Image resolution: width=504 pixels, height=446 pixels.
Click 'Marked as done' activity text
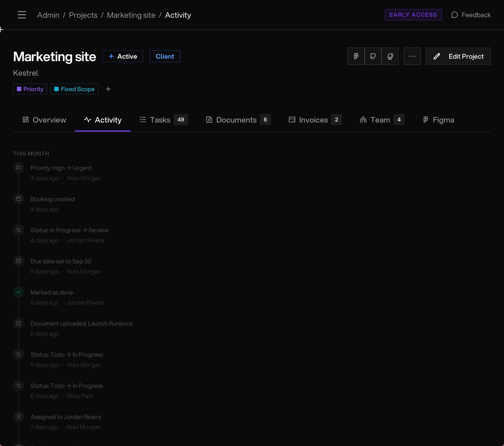pyautogui.click(x=52, y=292)
